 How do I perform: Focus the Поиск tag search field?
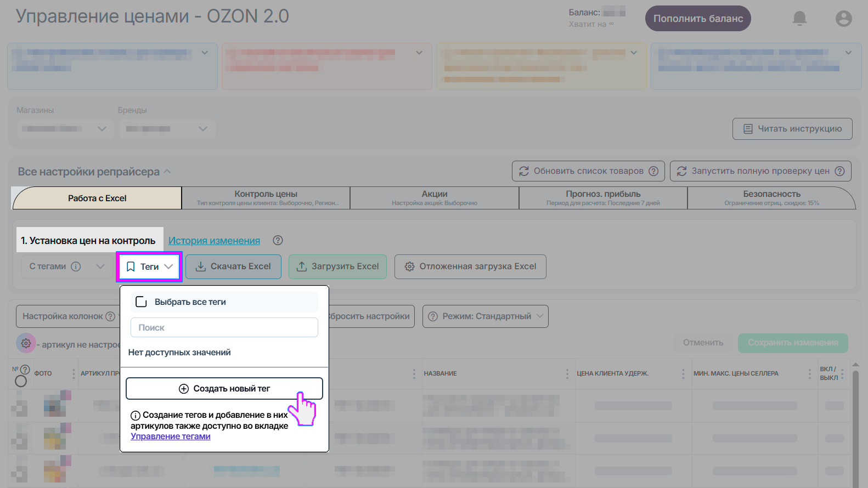224,327
